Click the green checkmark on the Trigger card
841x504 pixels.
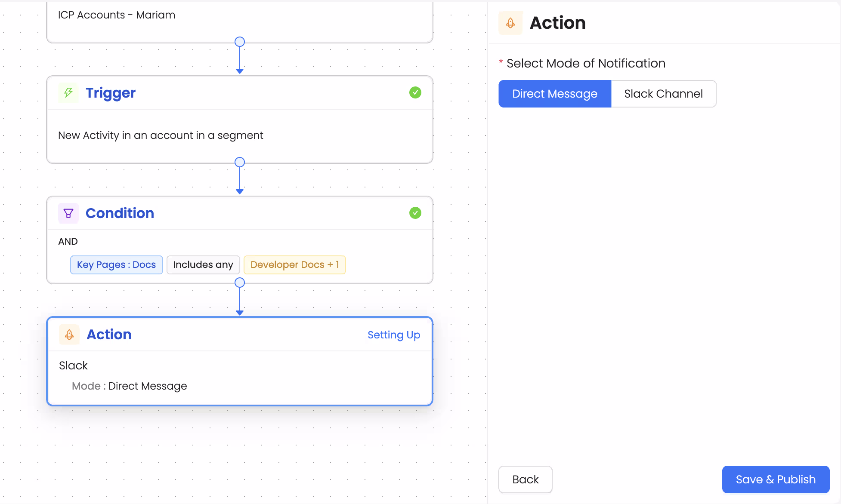tap(415, 92)
